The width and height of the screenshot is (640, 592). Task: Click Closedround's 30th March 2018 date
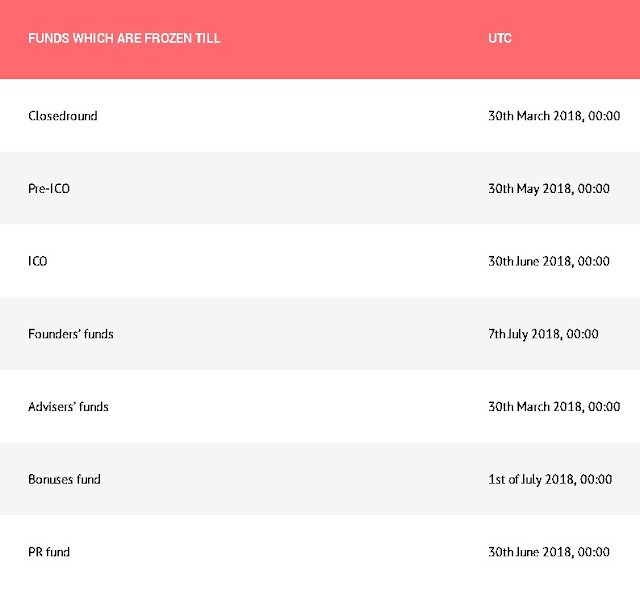[553, 116]
